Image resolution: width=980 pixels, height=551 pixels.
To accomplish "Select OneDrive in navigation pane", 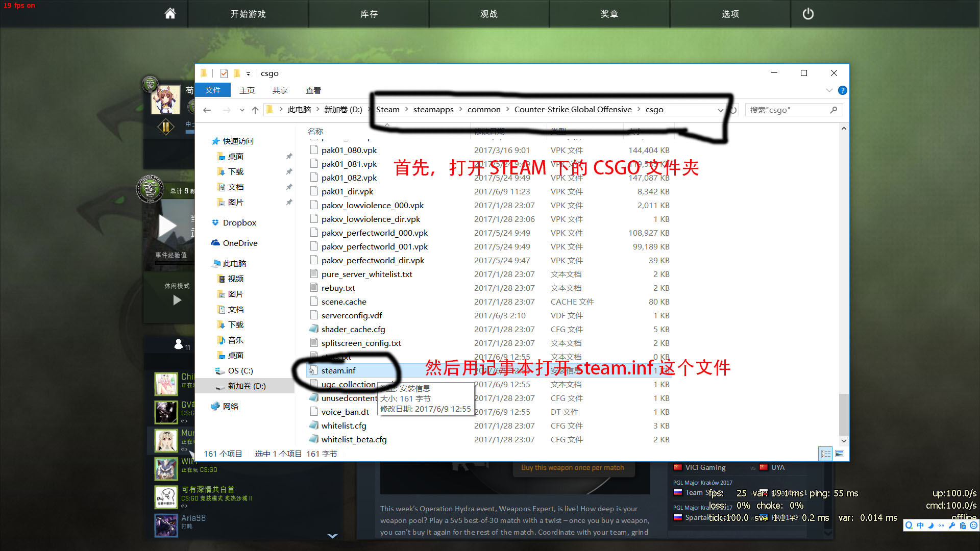I will (240, 243).
